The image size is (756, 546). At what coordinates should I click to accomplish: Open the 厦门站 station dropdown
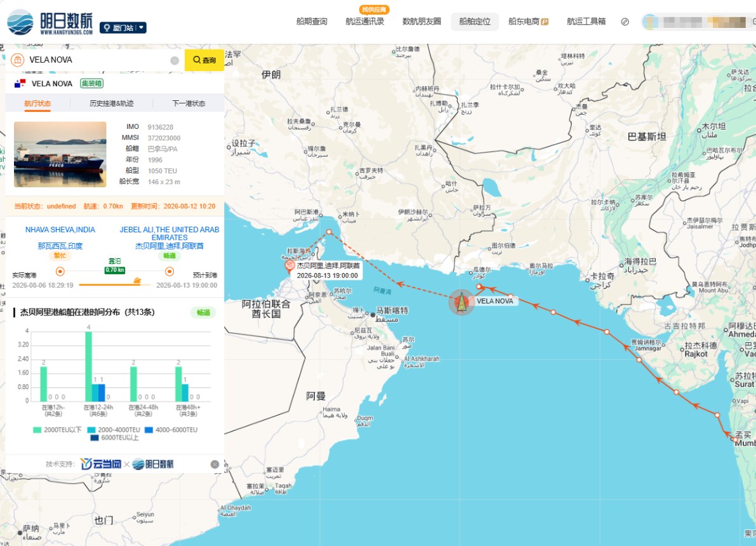click(123, 28)
